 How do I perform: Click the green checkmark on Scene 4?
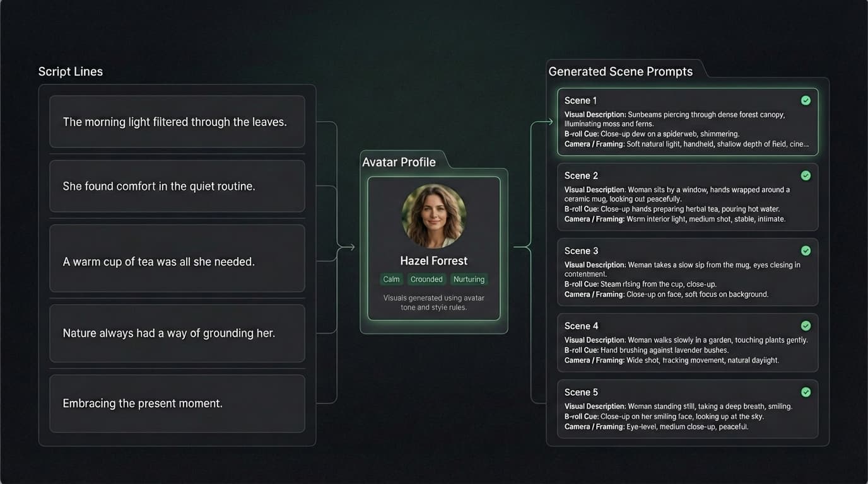806,326
